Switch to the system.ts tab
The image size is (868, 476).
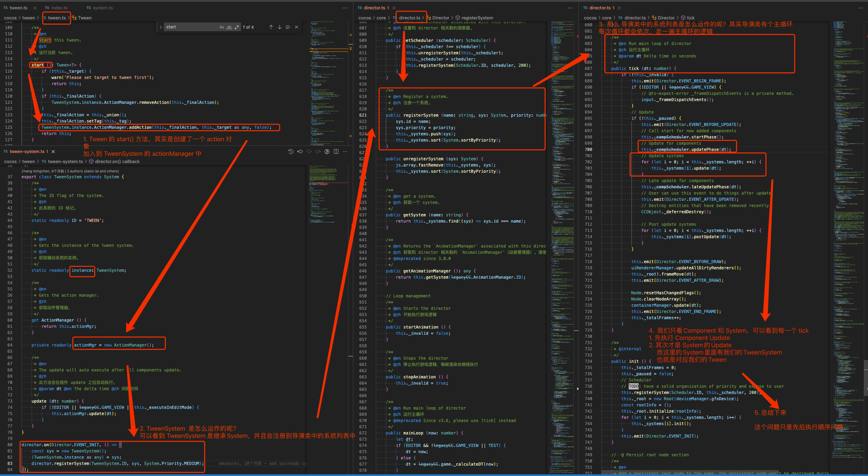[103, 8]
